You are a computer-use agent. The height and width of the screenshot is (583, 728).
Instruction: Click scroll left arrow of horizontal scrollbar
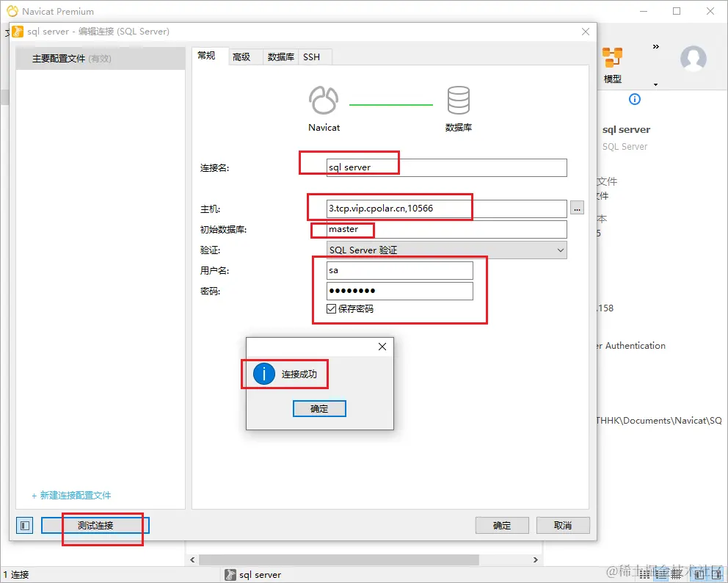coord(192,560)
